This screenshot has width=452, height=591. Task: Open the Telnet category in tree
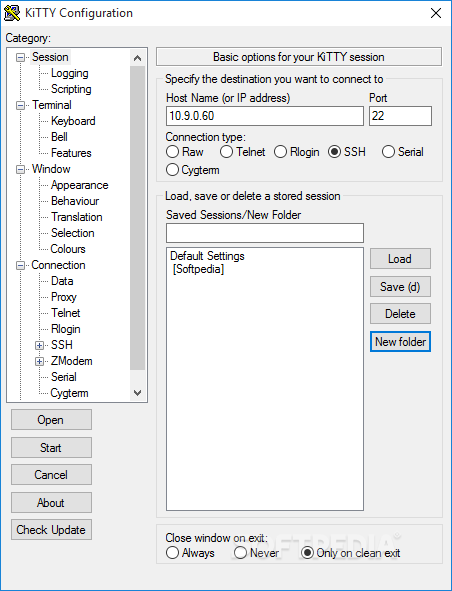pyautogui.click(x=66, y=313)
